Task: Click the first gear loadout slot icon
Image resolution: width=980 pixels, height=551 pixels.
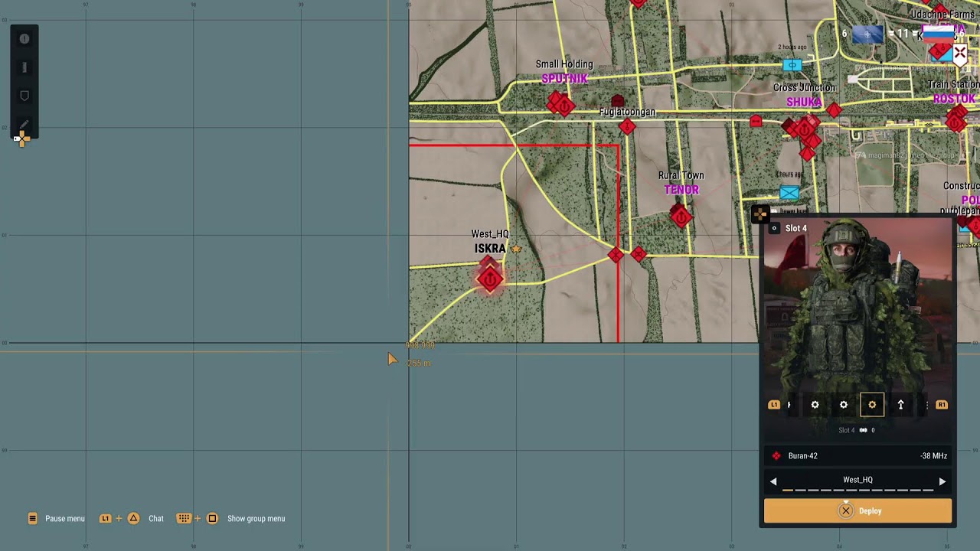Action: pos(815,405)
